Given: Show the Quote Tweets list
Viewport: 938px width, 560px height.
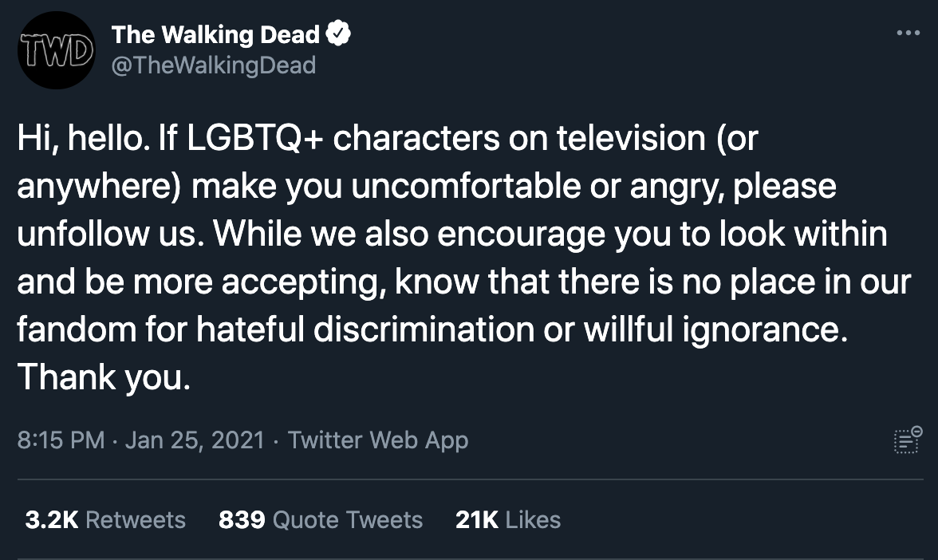Looking at the screenshot, I should click(x=347, y=520).
